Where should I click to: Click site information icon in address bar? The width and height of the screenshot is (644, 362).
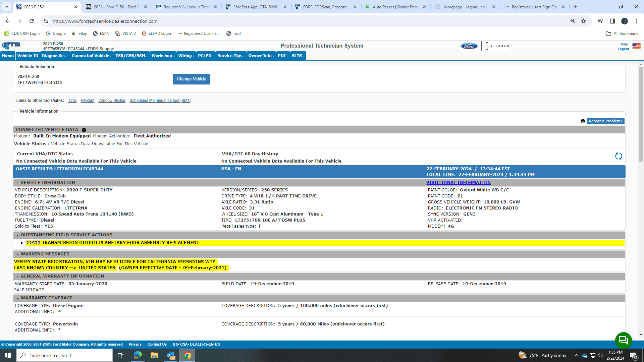[x=46, y=21]
